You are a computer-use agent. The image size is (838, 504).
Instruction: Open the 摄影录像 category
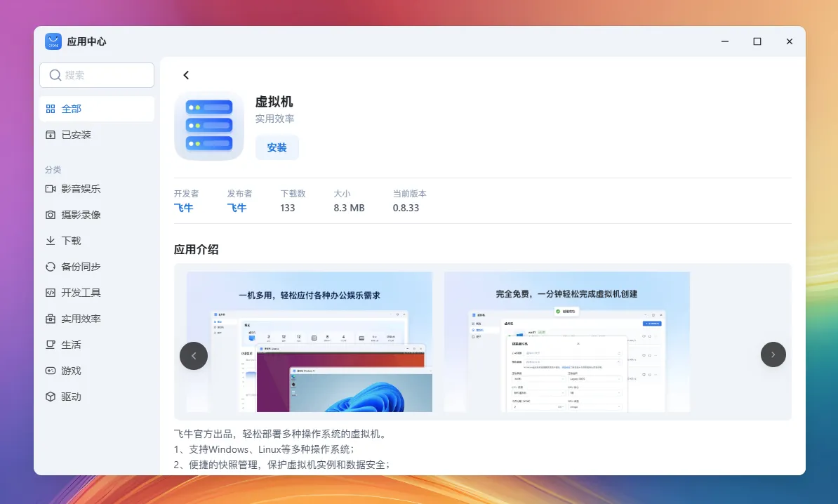click(x=80, y=215)
